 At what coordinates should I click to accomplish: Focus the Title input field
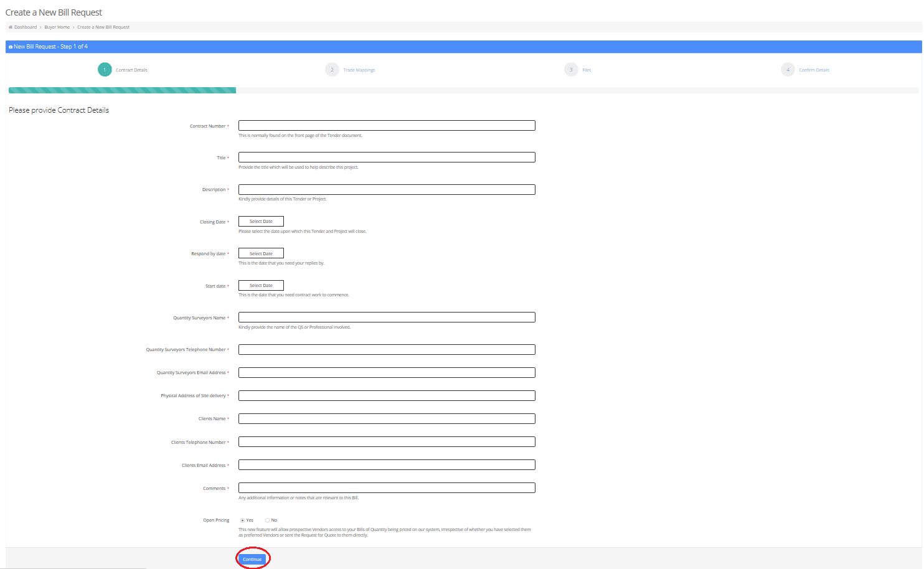click(x=387, y=158)
